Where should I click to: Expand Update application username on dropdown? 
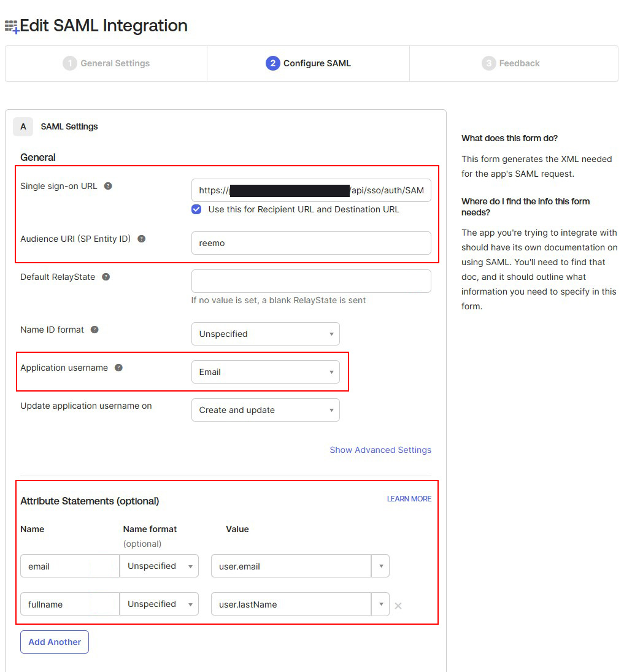click(265, 410)
